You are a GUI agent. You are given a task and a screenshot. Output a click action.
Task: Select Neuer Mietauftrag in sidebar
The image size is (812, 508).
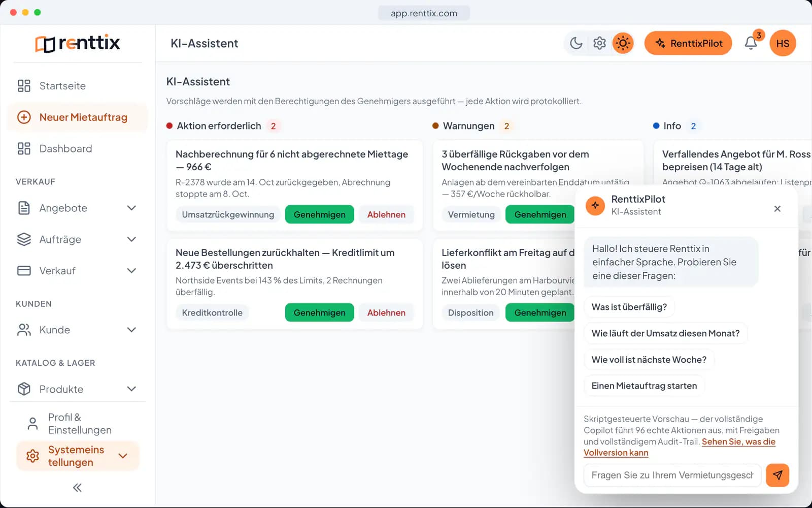[x=77, y=117]
